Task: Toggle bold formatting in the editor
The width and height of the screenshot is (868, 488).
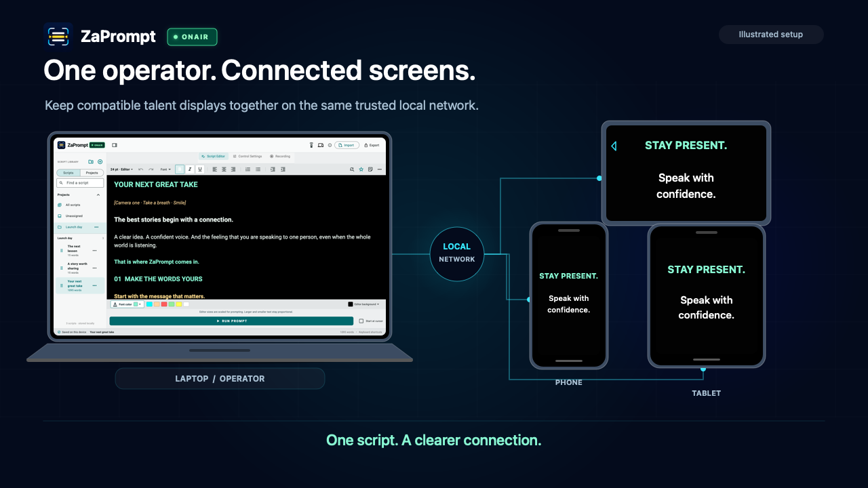Action: [x=180, y=169]
